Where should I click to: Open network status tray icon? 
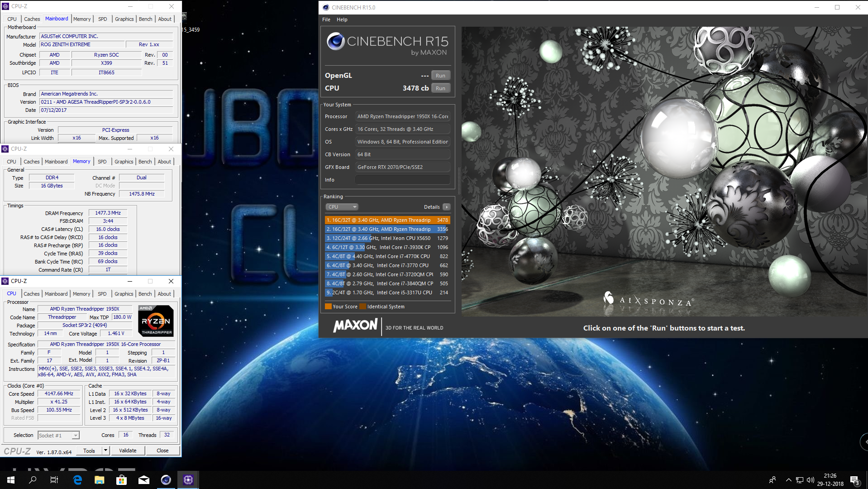point(800,480)
